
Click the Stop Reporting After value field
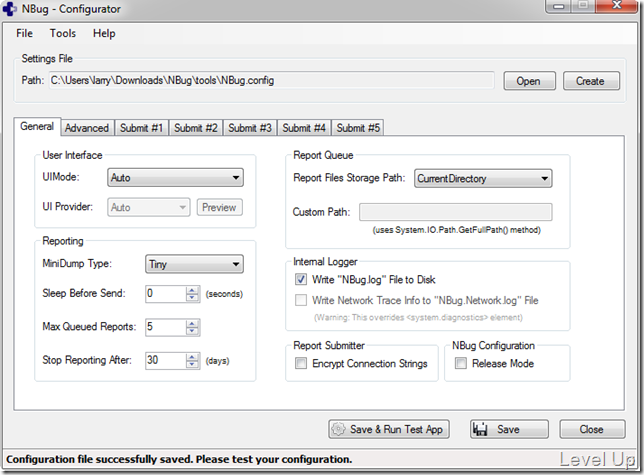[x=166, y=360]
